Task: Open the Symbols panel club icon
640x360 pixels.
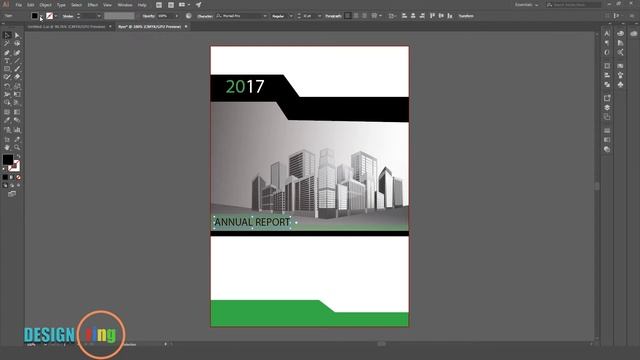Action: (x=620, y=84)
